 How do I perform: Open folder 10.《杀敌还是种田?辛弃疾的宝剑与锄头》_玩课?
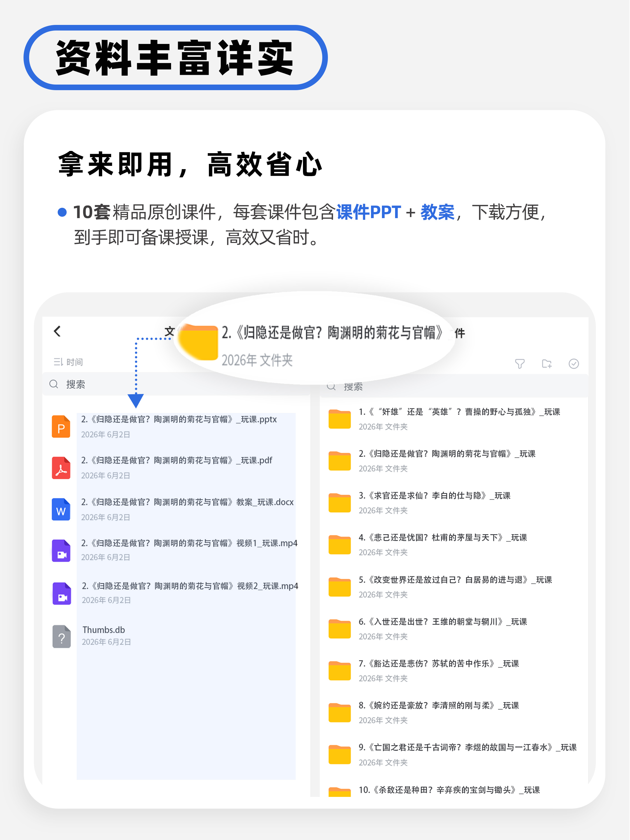click(x=449, y=790)
